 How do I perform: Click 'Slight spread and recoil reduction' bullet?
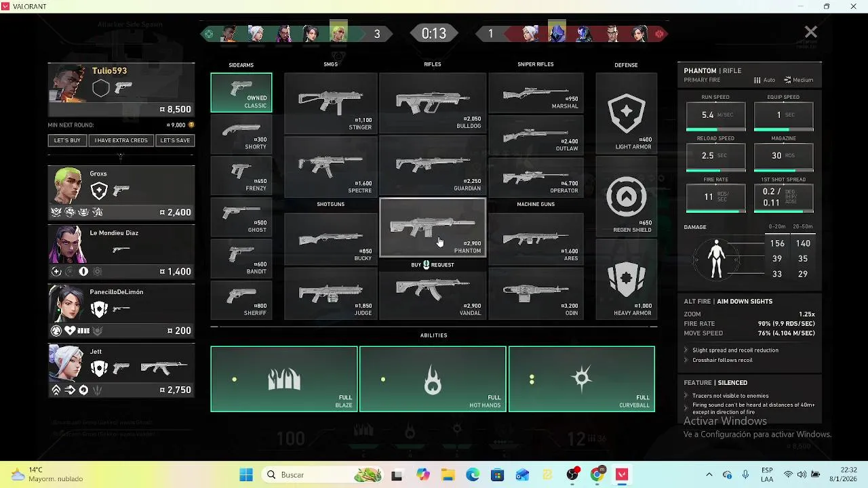click(736, 350)
